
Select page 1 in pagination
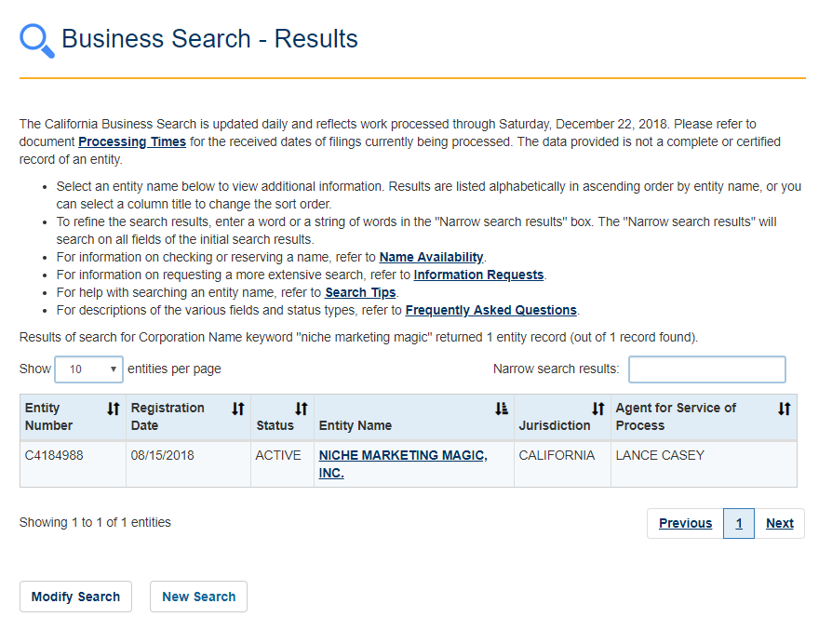tap(739, 523)
